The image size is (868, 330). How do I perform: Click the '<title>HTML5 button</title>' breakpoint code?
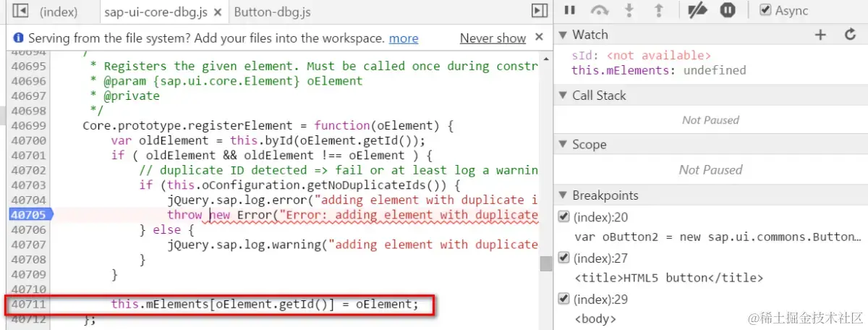click(x=669, y=278)
